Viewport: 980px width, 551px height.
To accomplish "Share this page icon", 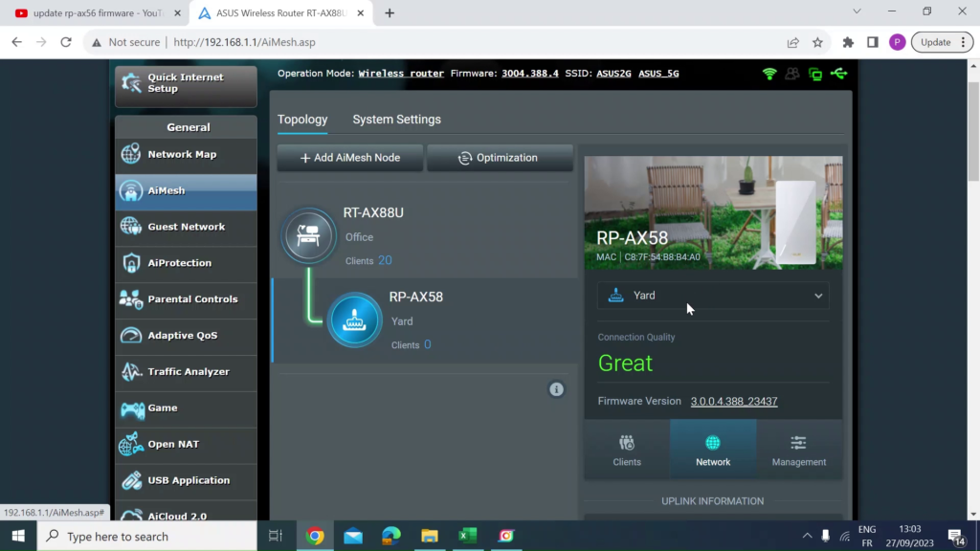I will click(x=793, y=42).
